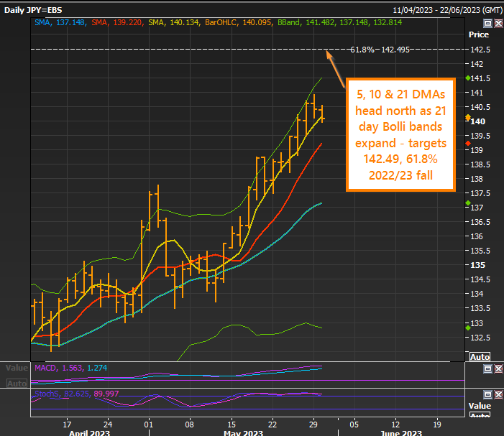The image size is (504, 436).
Task: Close the StochS indicator pane
Action: tap(498, 394)
